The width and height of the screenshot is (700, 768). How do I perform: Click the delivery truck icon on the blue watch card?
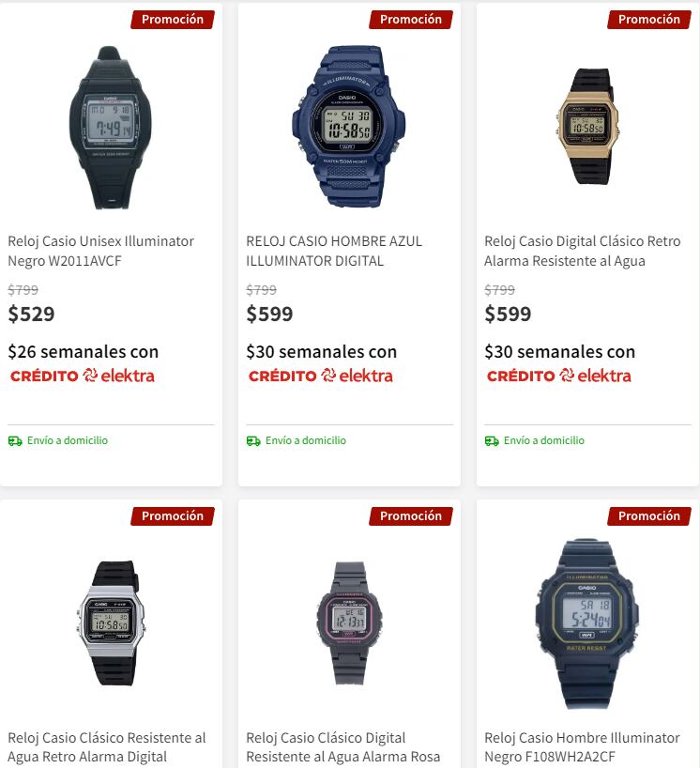tap(253, 441)
